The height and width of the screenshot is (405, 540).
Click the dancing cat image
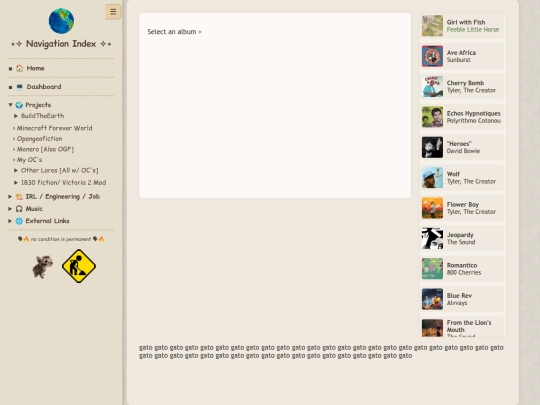tap(42, 266)
